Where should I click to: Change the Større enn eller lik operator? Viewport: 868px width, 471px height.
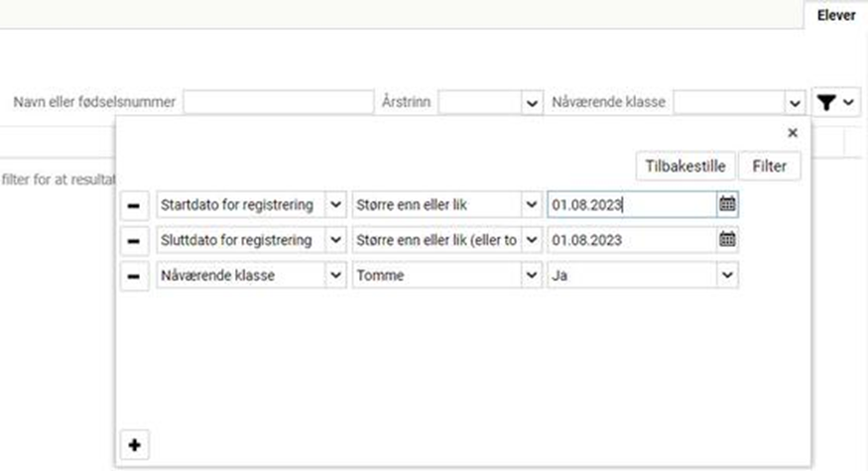[531, 205]
